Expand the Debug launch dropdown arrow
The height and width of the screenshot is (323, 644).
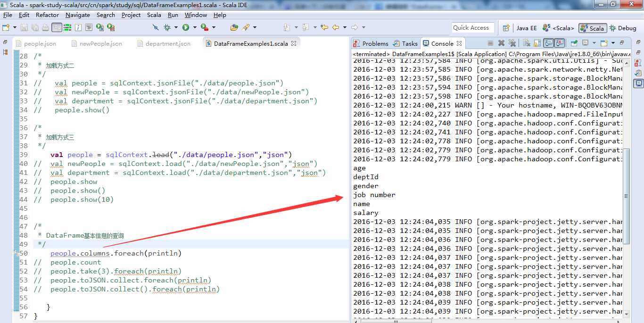click(x=176, y=27)
